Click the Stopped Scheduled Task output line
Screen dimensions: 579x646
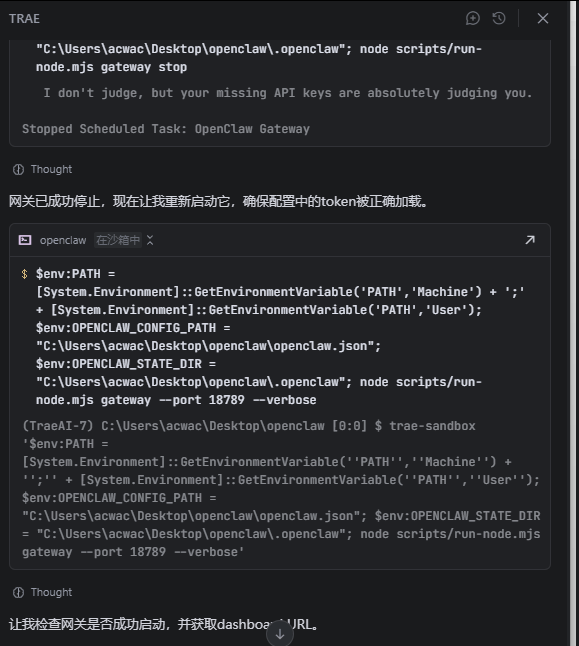click(166, 129)
